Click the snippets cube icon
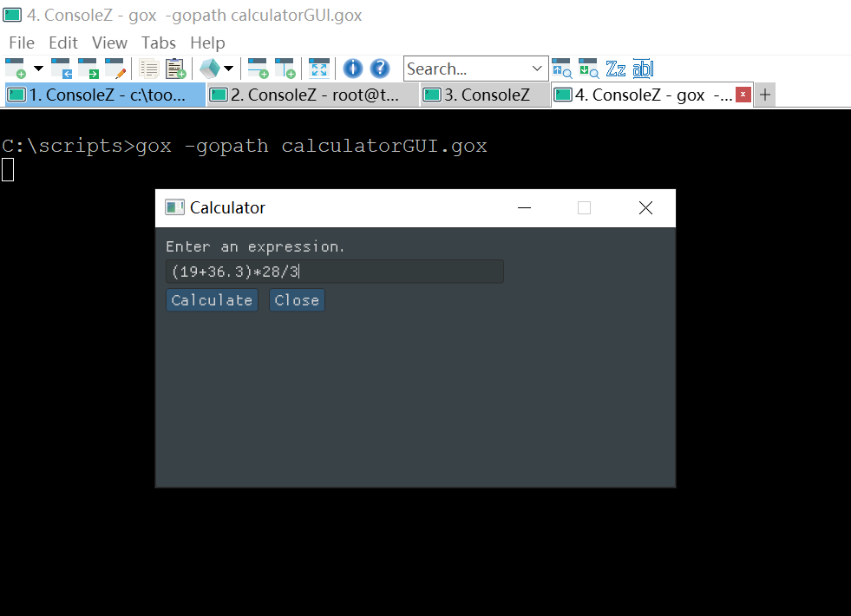The image size is (851, 616). click(209, 69)
